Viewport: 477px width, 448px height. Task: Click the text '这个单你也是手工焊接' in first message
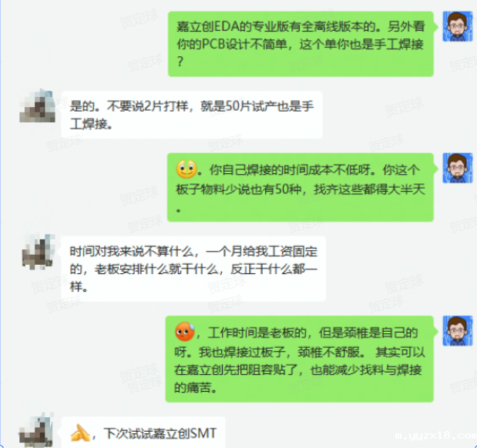pyautogui.click(x=361, y=45)
